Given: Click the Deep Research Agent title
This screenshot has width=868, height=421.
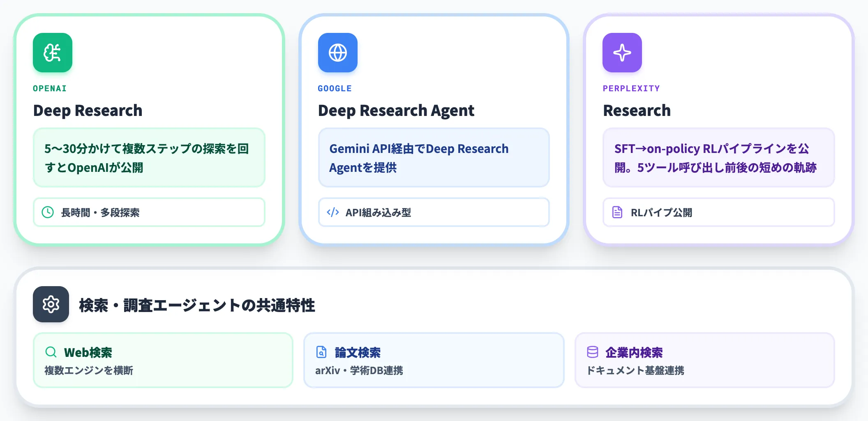Looking at the screenshot, I should tap(396, 111).
